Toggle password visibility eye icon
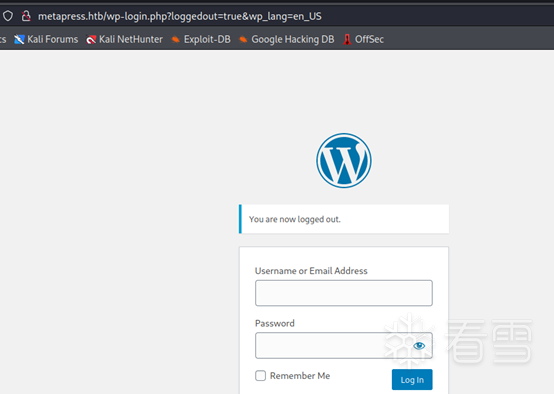Viewport: 554px width, 394px height. (419, 346)
